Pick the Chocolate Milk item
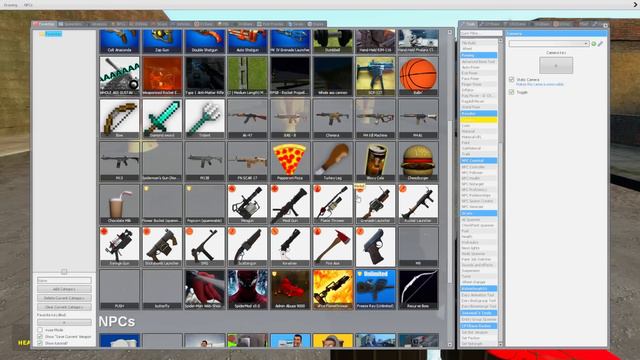This screenshot has width=640, height=360. click(119, 204)
